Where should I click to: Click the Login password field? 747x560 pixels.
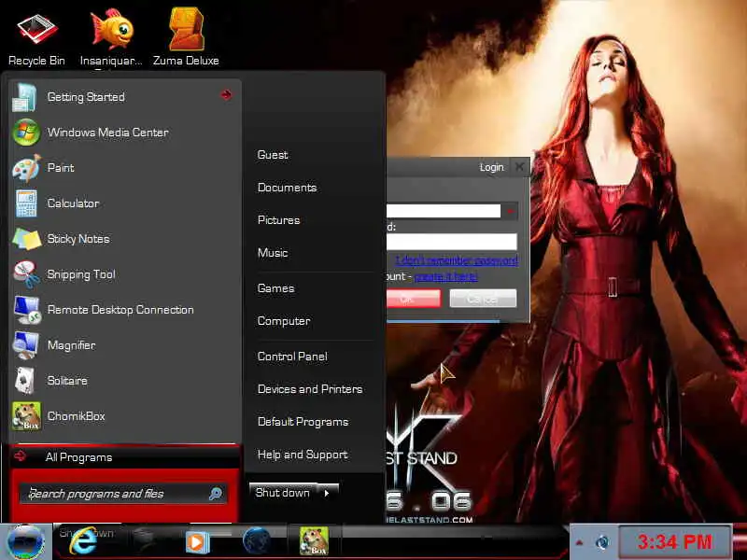[452, 242]
